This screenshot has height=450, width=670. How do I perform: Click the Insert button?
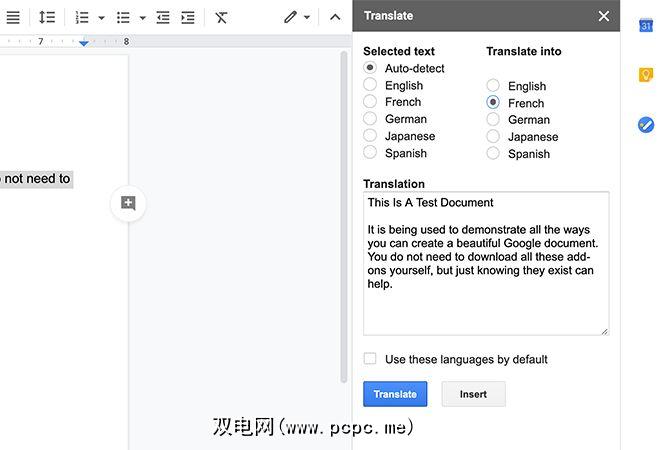tap(473, 394)
